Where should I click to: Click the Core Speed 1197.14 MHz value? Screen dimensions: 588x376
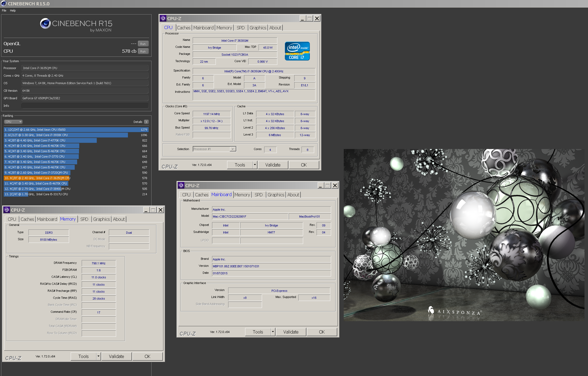tap(211, 114)
